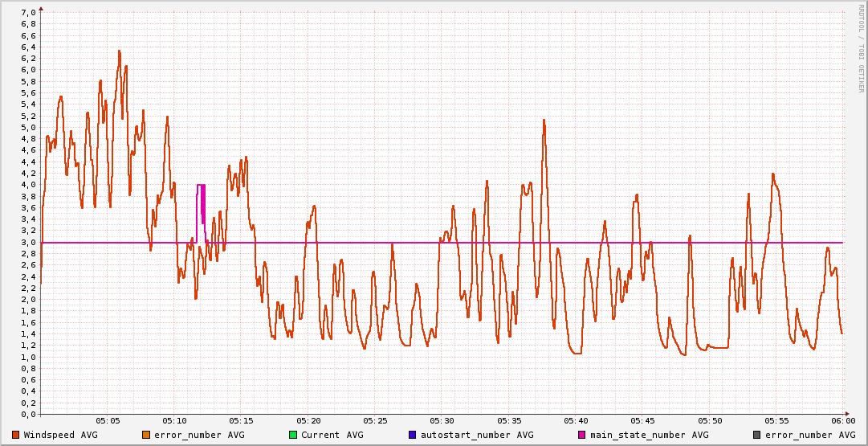Click the 0,0 y-axis label
The width and height of the screenshot is (868, 446).
27,414
